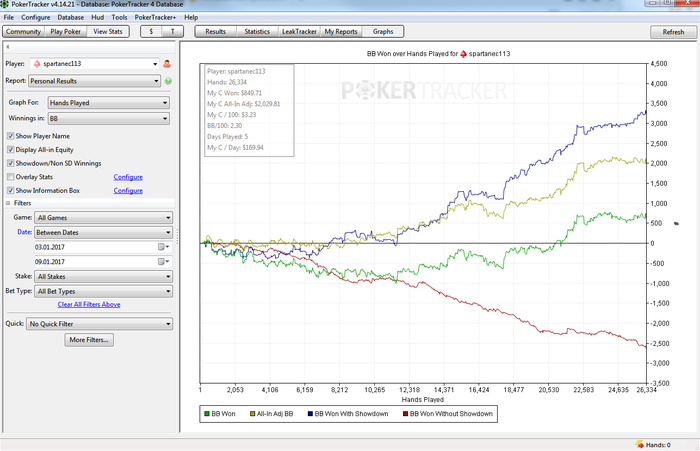Click the blue BB Won With Showdown swatch
The width and height of the screenshot is (700, 451).
(310, 414)
